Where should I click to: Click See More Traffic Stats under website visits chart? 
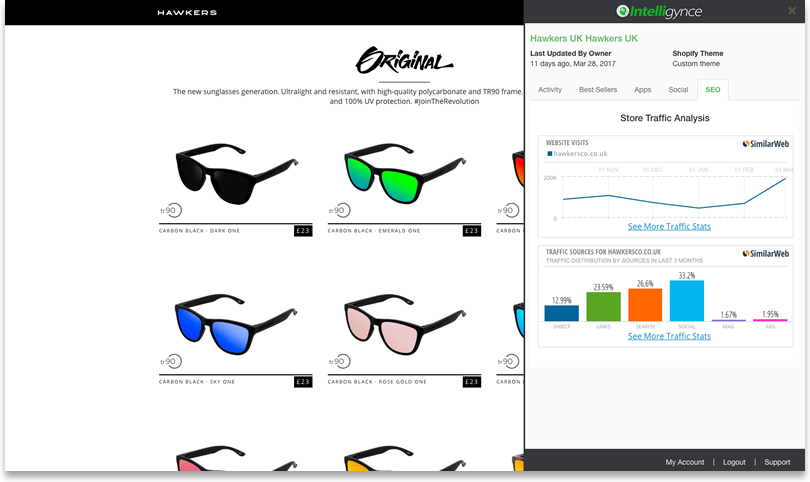(669, 226)
